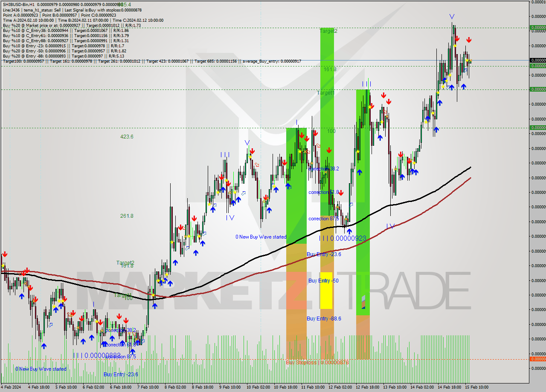Click the 'Buy Stoploss | 0.00000878' label
The width and height of the screenshot is (546, 392).
point(317,363)
